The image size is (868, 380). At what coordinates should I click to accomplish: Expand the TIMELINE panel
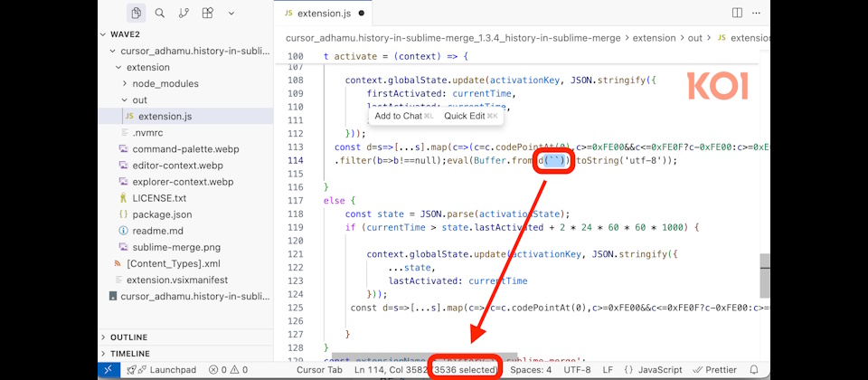point(129,354)
